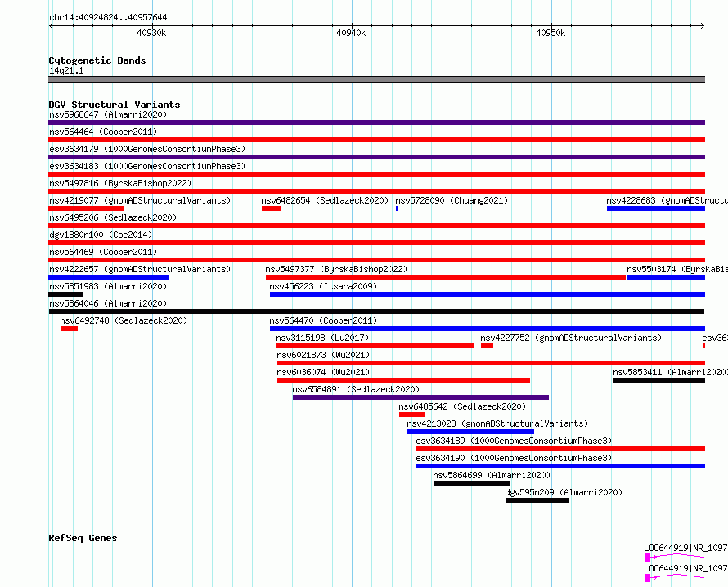Click small red bar of nsv4227752
This screenshot has height=587, width=728.
pos(487,346)
